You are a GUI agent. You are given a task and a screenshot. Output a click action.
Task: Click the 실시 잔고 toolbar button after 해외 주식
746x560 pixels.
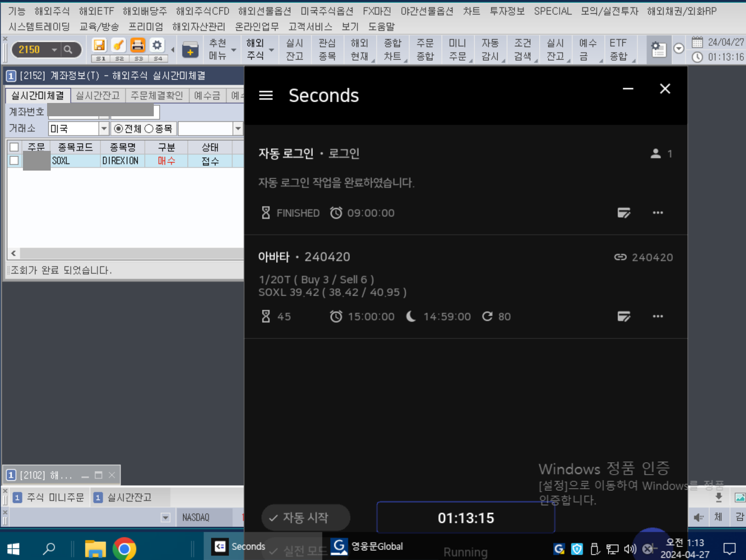295,50
